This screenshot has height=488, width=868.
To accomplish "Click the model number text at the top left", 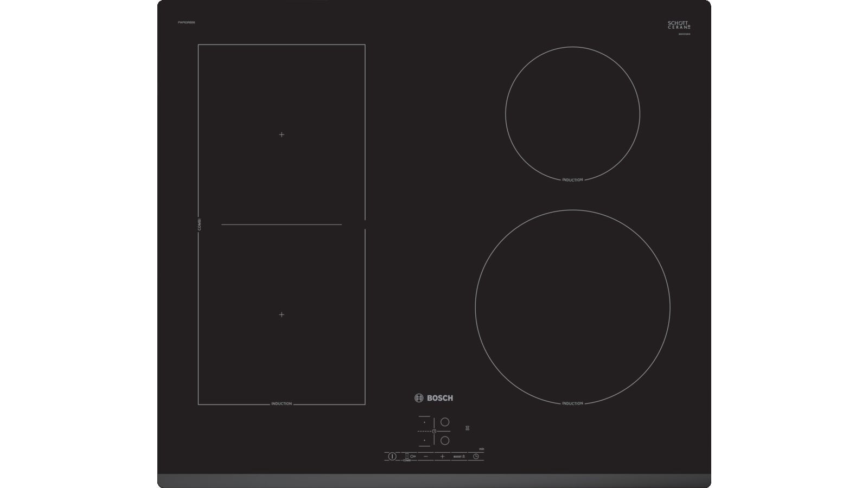I will (x=186, y=22).
